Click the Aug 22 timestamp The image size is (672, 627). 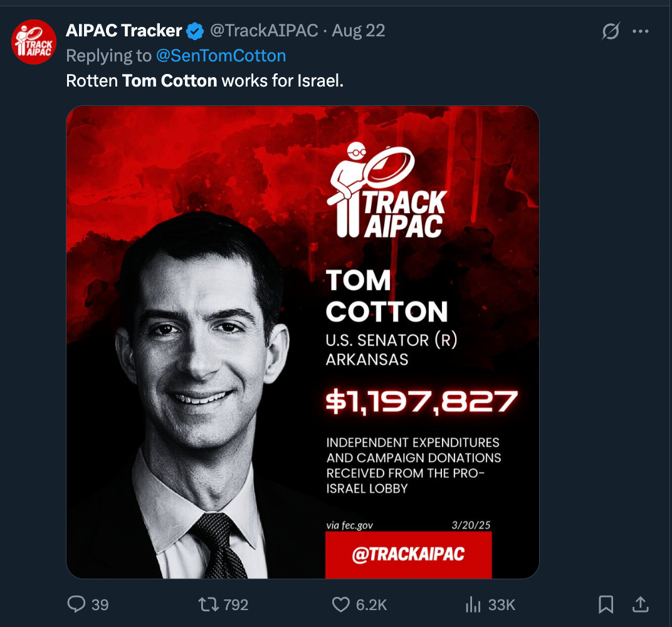(359, 30)
